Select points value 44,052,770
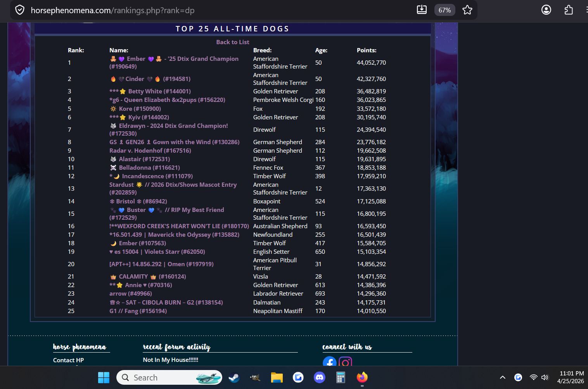Screen dimensions: 588x389 [x=371, y=63]
